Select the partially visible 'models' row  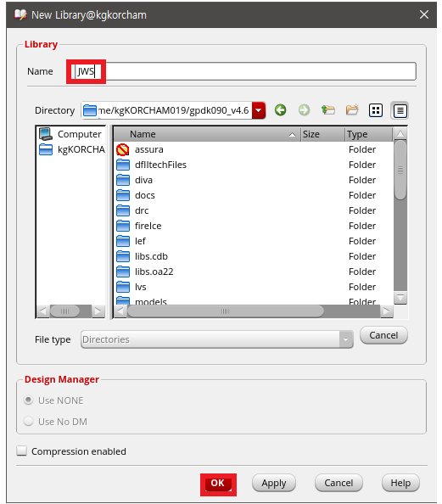pos(254,301)
